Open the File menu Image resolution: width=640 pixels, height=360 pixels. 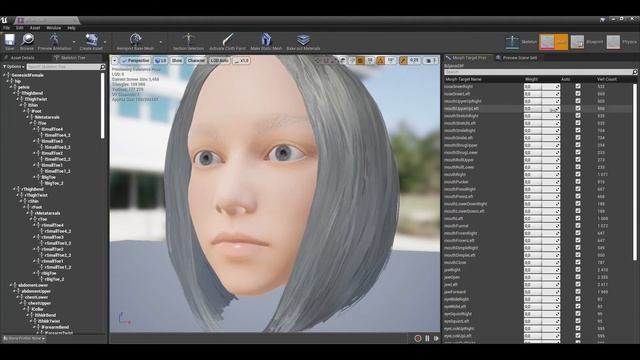coord(7,28)
